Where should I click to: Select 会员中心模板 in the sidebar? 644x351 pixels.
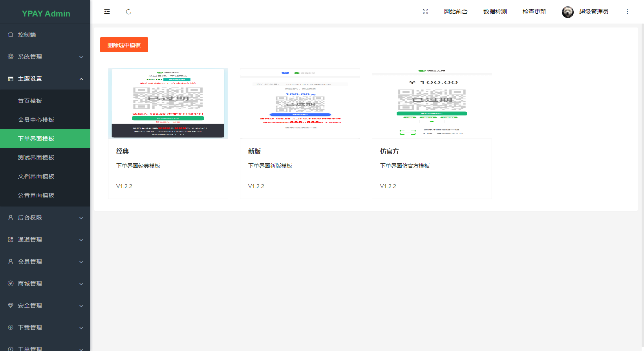36,120
